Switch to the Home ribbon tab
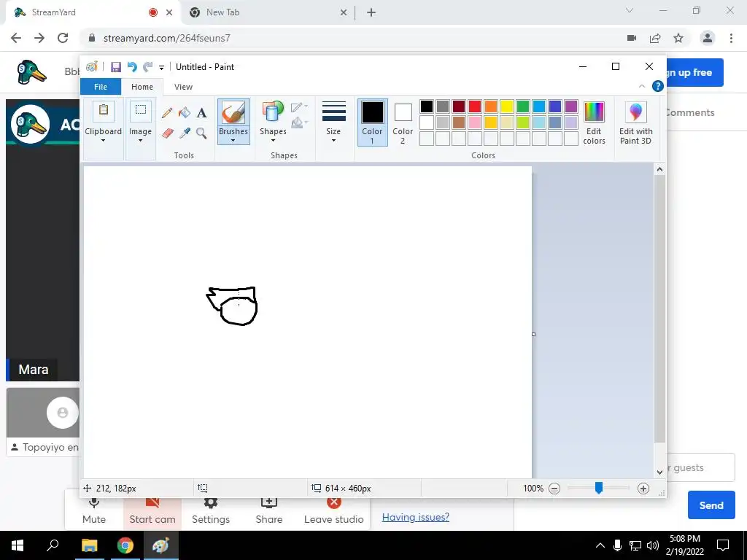 coord(142,87)
